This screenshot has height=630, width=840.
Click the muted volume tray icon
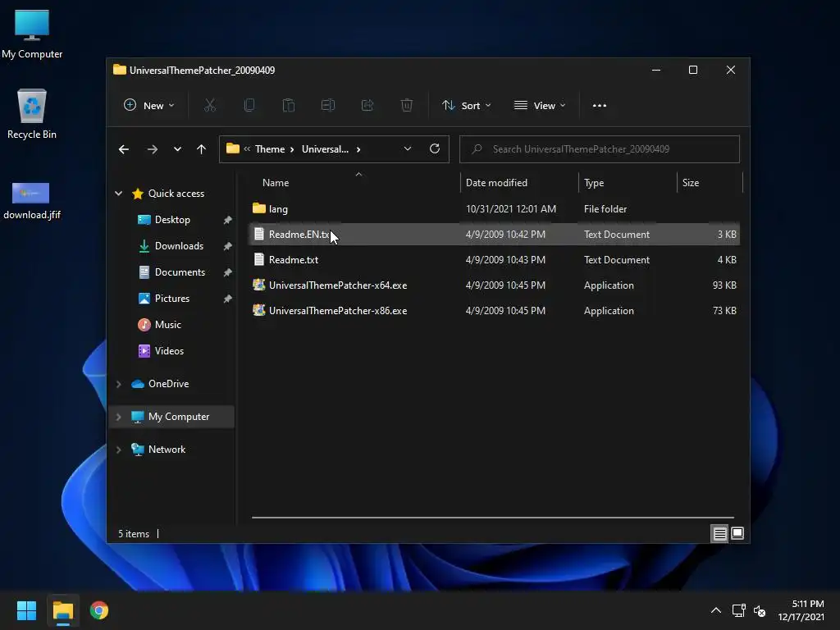point(760,610)
